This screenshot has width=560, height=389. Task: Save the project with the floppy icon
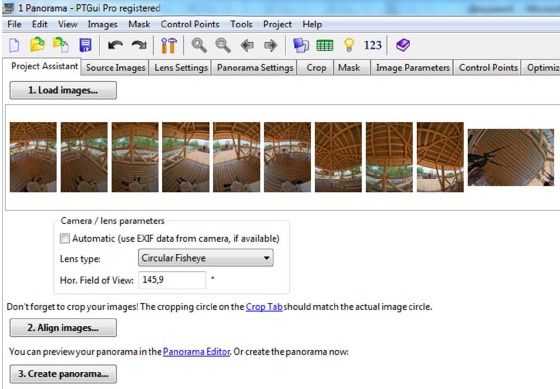click(85, 45)
